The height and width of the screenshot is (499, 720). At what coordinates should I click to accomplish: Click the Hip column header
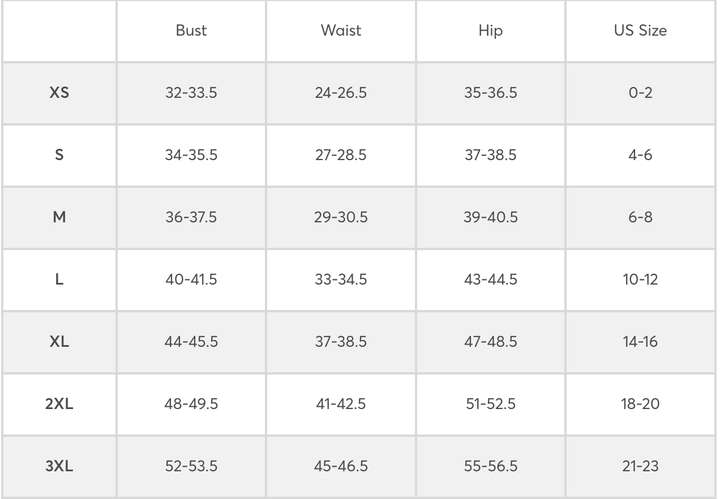coord(490,30)
